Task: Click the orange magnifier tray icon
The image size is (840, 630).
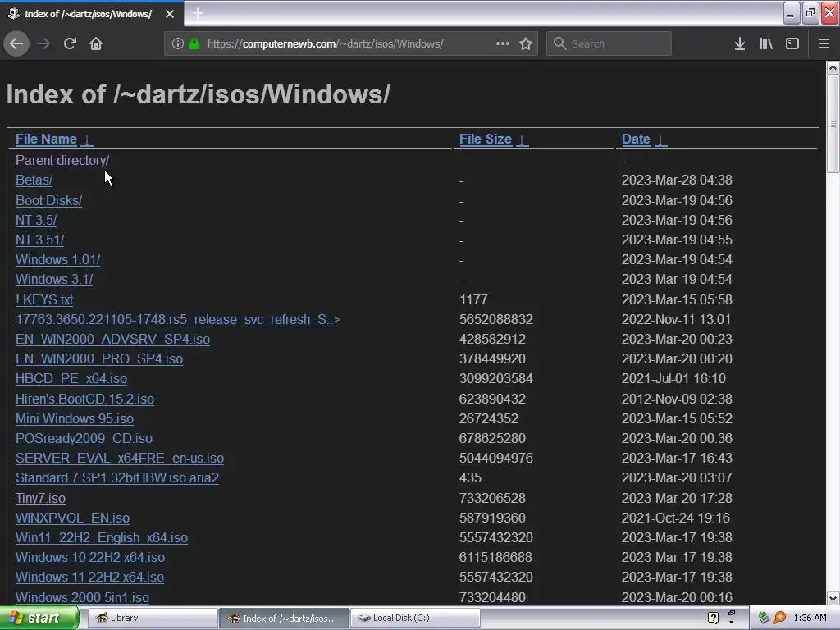Action: click(779, 619)
